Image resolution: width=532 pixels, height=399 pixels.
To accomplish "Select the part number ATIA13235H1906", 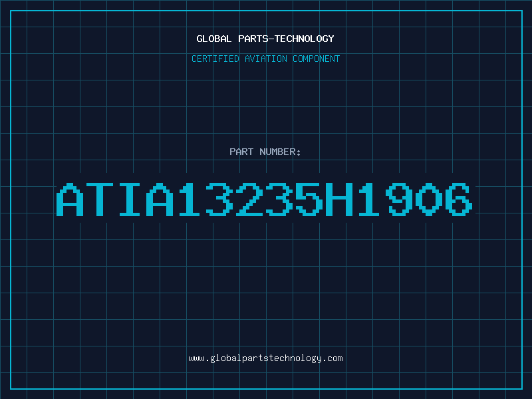I will pyautogui.click(x=264, y=199).
